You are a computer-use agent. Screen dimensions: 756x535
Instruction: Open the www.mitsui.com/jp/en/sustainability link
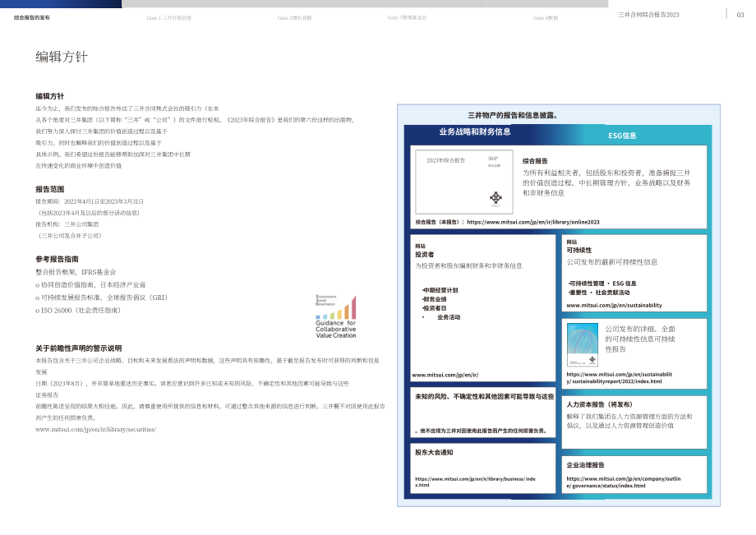(615, 305)
